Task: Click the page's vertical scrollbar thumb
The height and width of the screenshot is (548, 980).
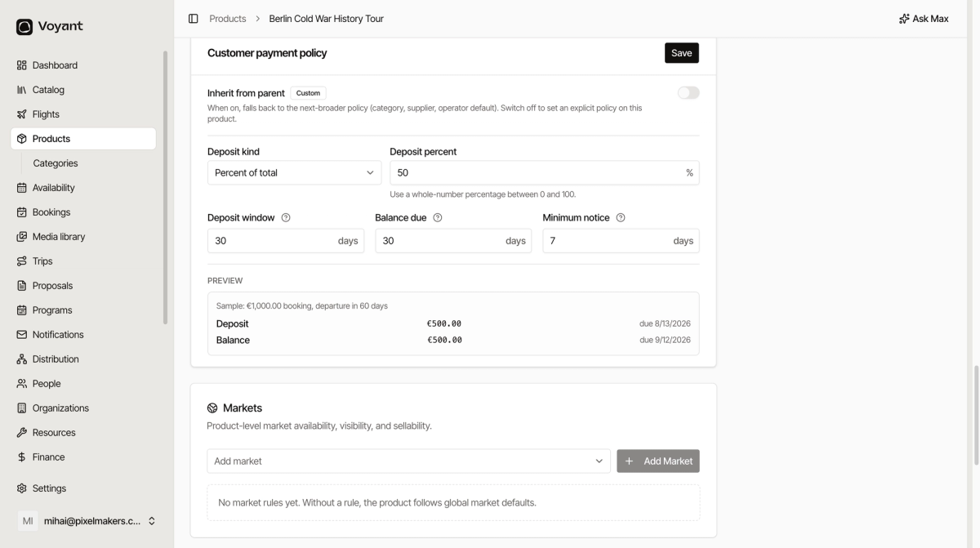Action: click(974, 416)
